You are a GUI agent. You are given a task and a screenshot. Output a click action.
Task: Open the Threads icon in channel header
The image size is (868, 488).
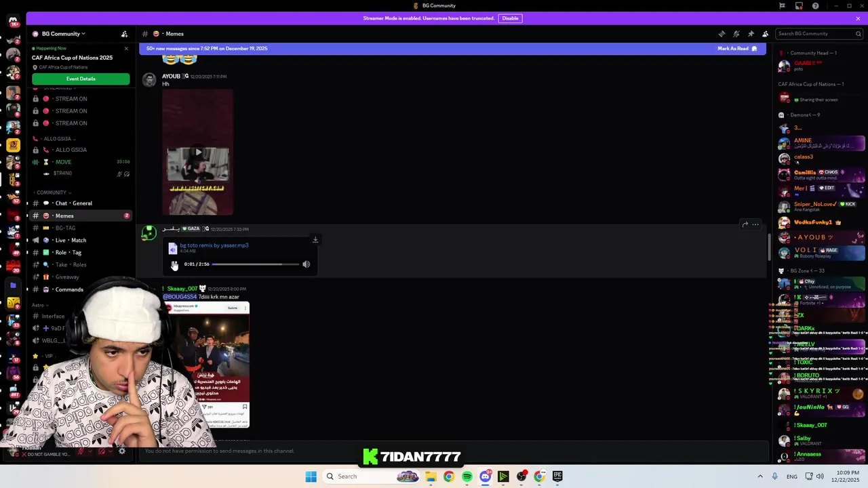(x=722, y=34)
